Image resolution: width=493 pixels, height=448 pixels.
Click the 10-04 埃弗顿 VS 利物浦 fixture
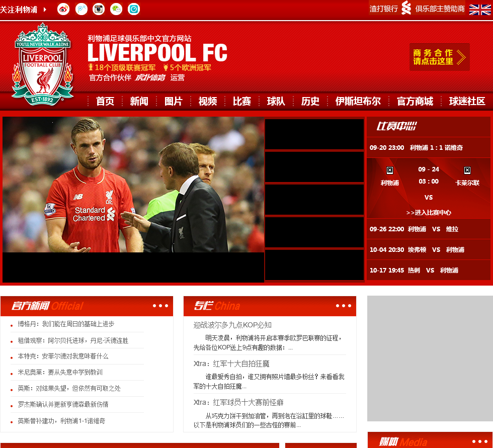pos(429,250)
